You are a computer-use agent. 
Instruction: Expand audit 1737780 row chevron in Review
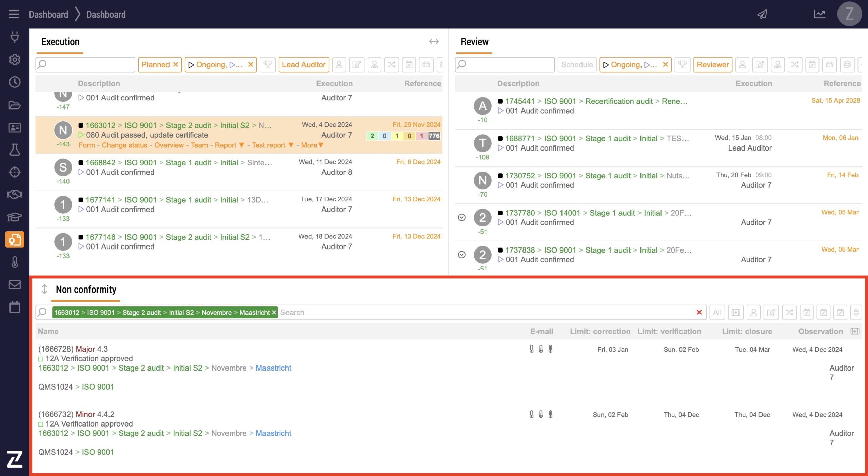click(x=461, y=217)
